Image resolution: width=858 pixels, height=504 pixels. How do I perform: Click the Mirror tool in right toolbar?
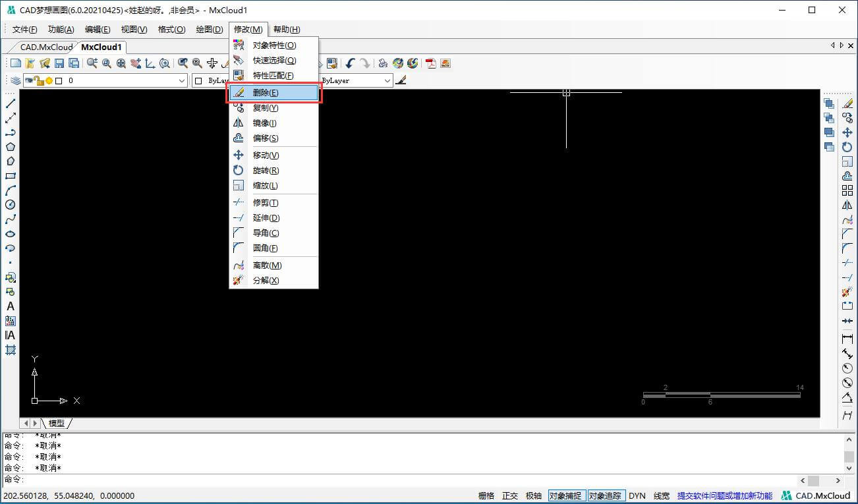pyautogui.click(x=847, y=205)
